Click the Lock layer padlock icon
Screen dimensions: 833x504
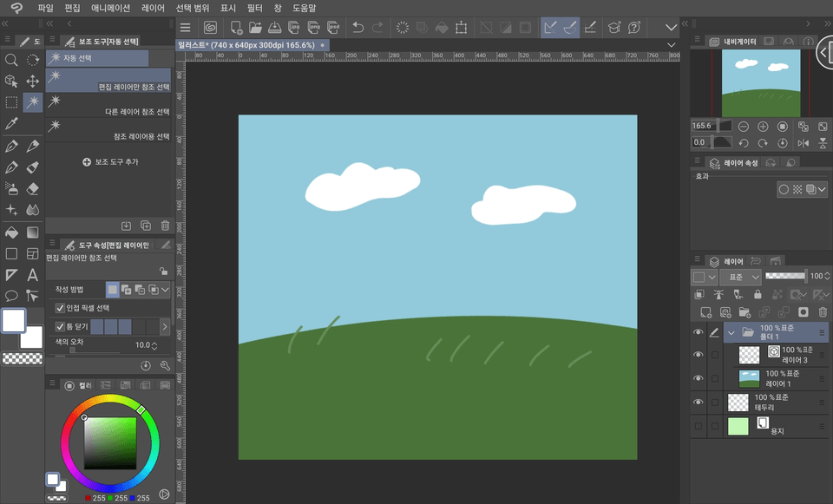point(758,295)
